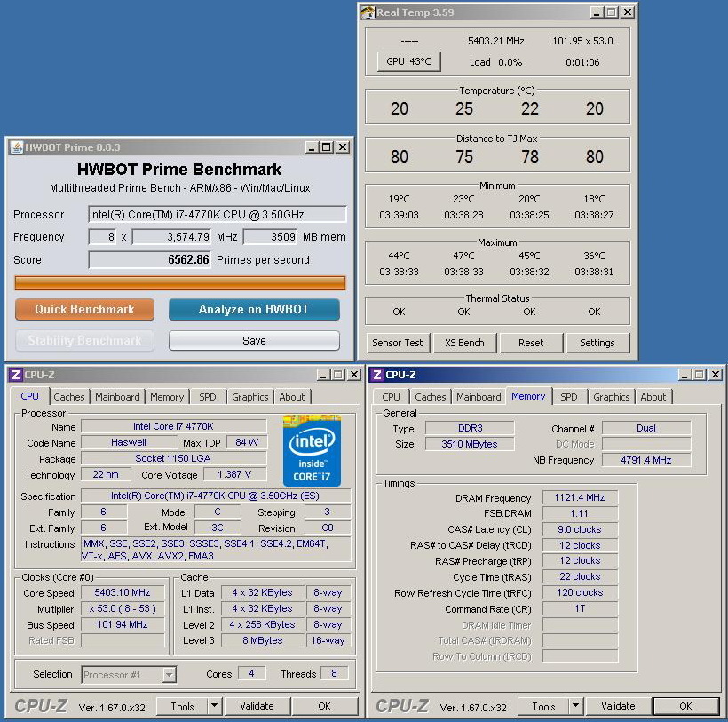728x722 pixels.
Task: Click the NB Frequency 4791.4 MHz value
Action: (646, 460)
